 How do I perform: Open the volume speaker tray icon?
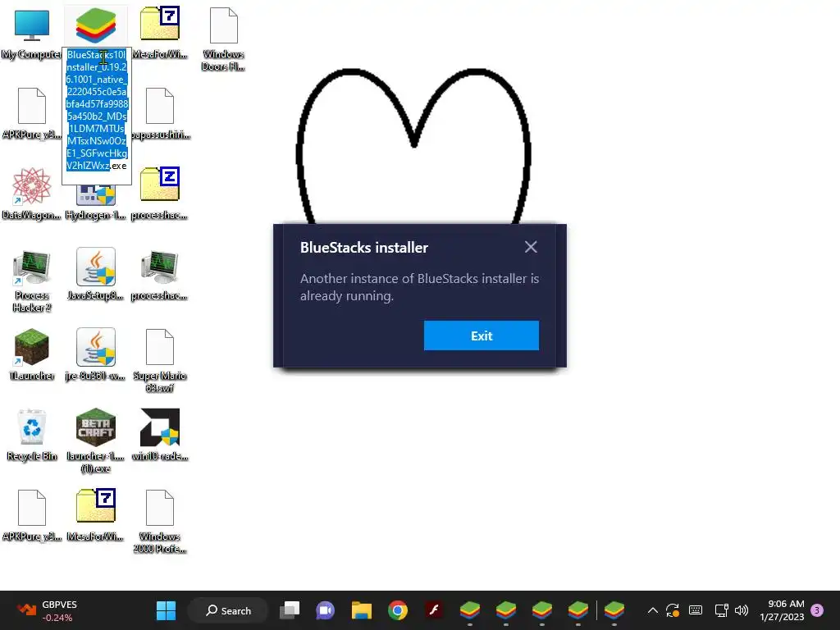click(x=742, y=610)
